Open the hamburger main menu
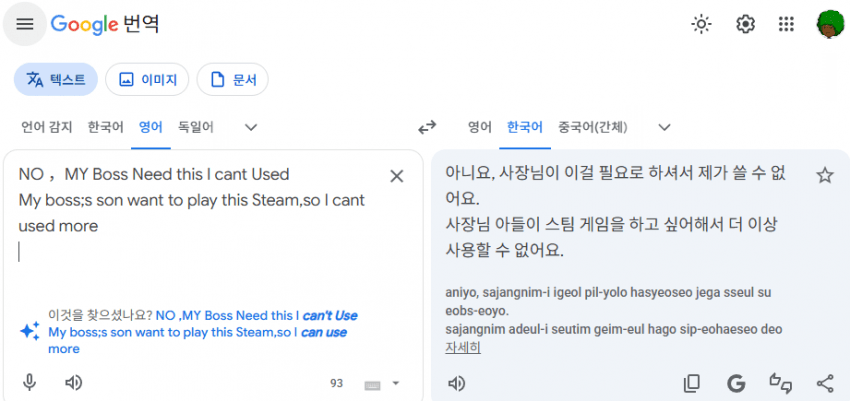This screenshot has height=401, width=850. [x=25, y=24]
